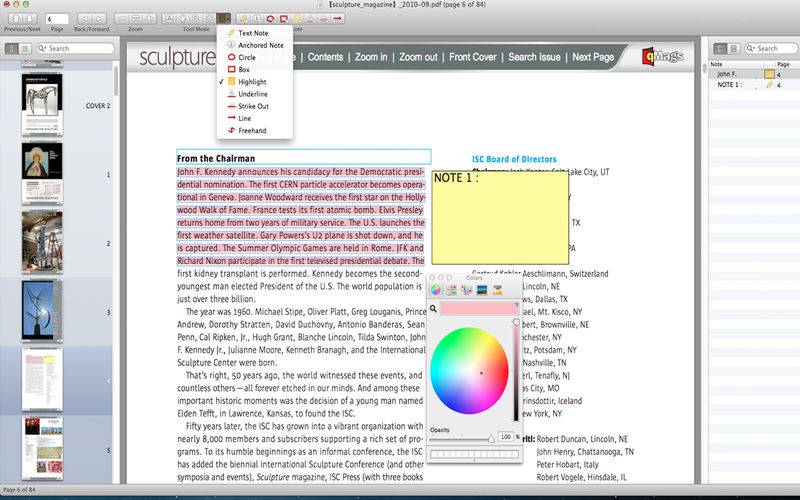Click the brightness slider in Colors panel
800x500 pixels.
516,370
